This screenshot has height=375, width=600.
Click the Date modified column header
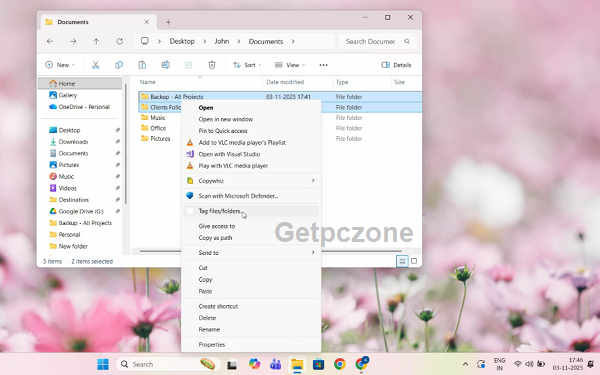pyautogui.click(x=285, y=82)
